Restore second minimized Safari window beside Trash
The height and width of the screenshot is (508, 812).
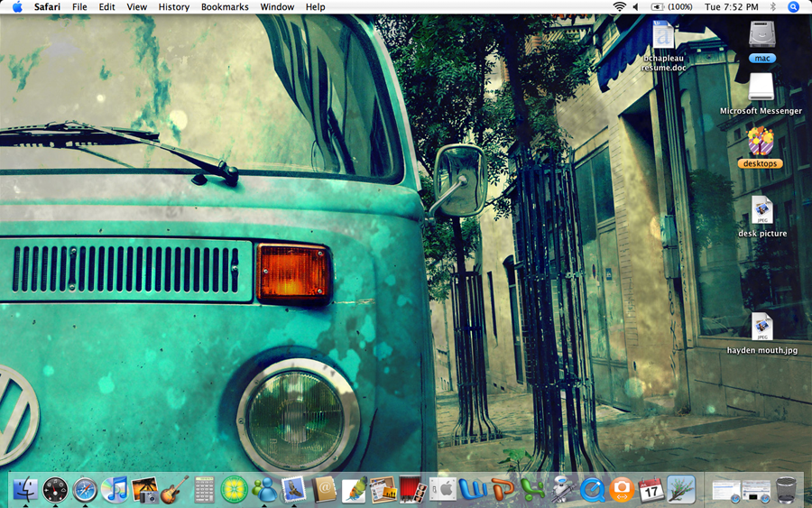756,491
